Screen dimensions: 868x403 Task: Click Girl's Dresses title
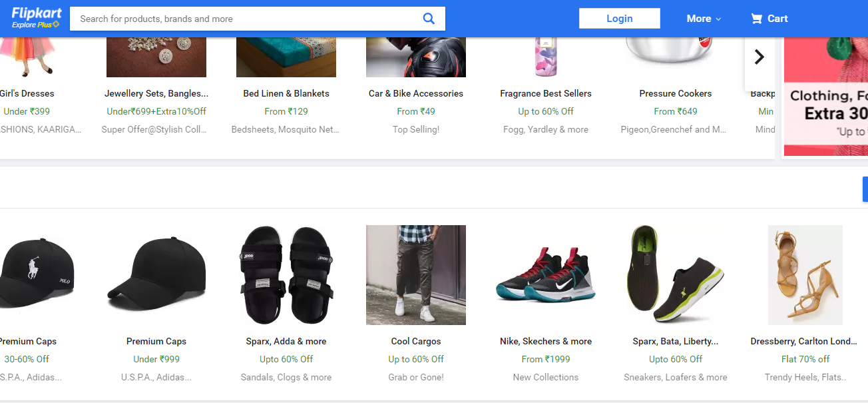click(x=27, y=93)
